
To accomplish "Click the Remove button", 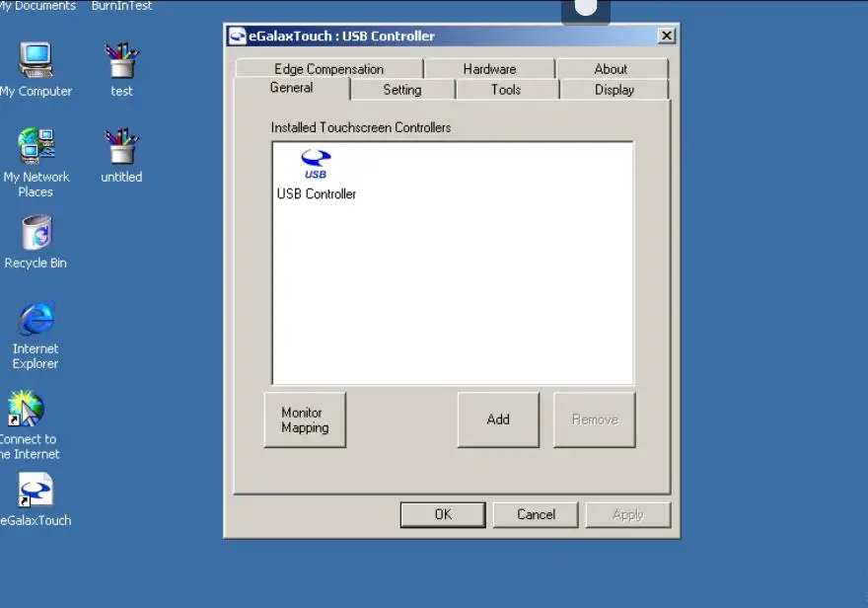I will [595, 419].
